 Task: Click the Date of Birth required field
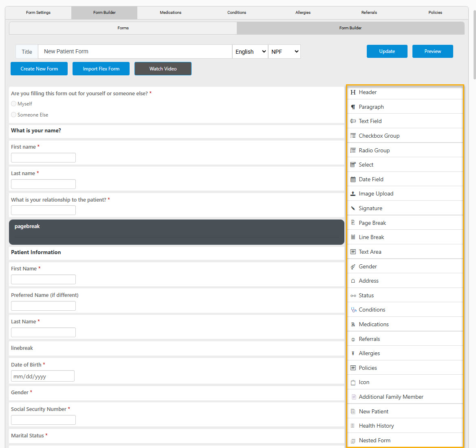[x=42, y=376]
